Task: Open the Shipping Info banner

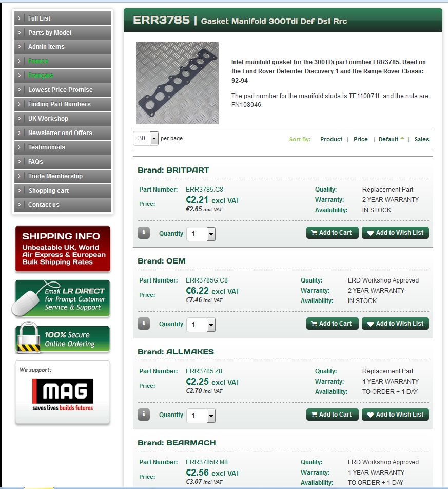Action: (x=63, y=249)
